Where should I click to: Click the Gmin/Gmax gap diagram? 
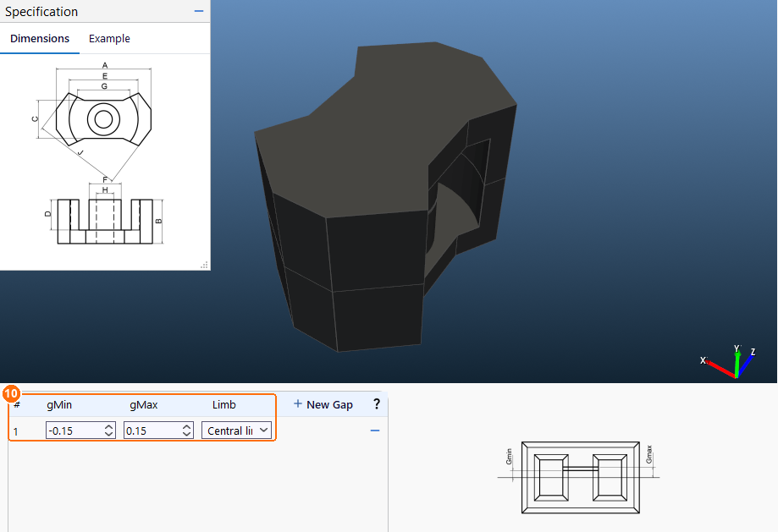pos(578,477)
